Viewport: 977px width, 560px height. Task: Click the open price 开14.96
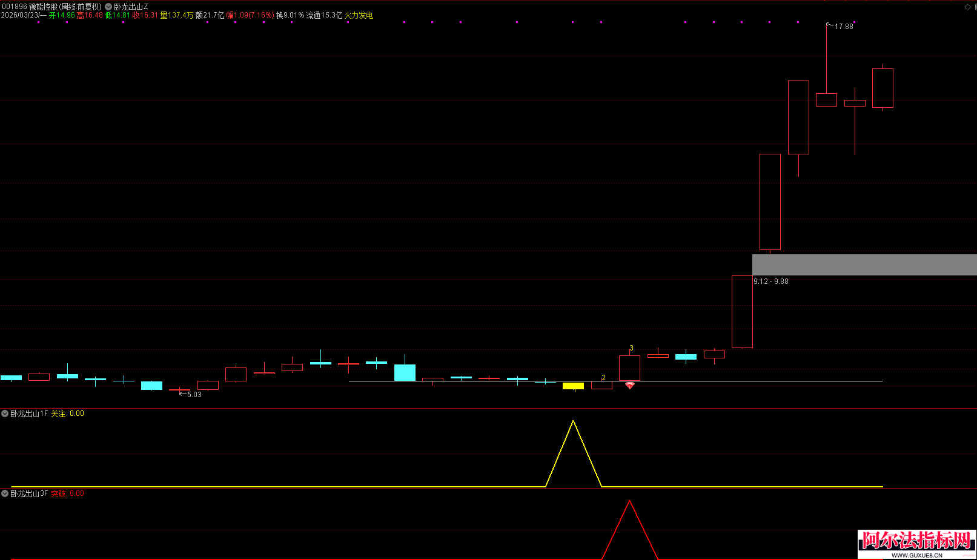[62, 15]
